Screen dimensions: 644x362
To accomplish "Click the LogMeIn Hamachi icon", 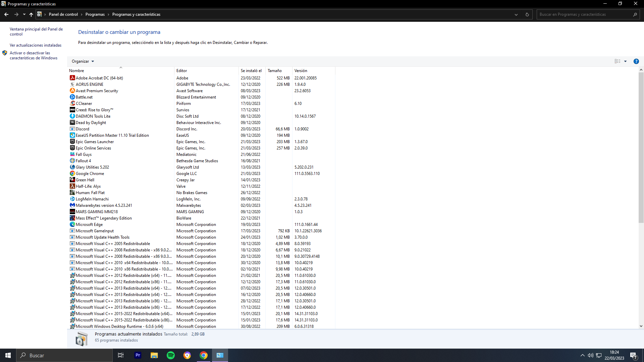I will tap(72, 199).
